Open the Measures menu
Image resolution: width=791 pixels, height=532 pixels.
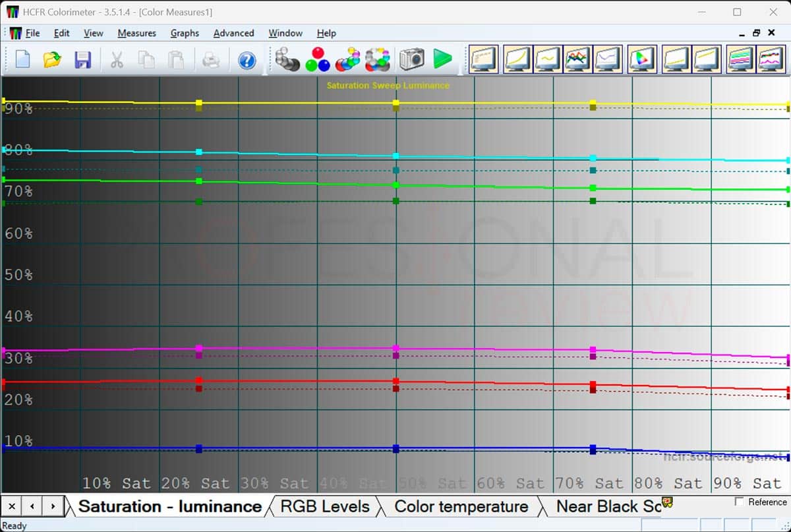point(136,33)
